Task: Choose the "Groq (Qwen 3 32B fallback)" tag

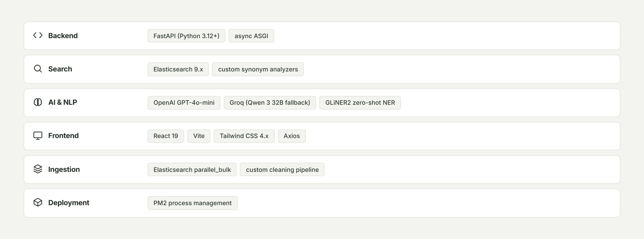Action: point(270,103)
